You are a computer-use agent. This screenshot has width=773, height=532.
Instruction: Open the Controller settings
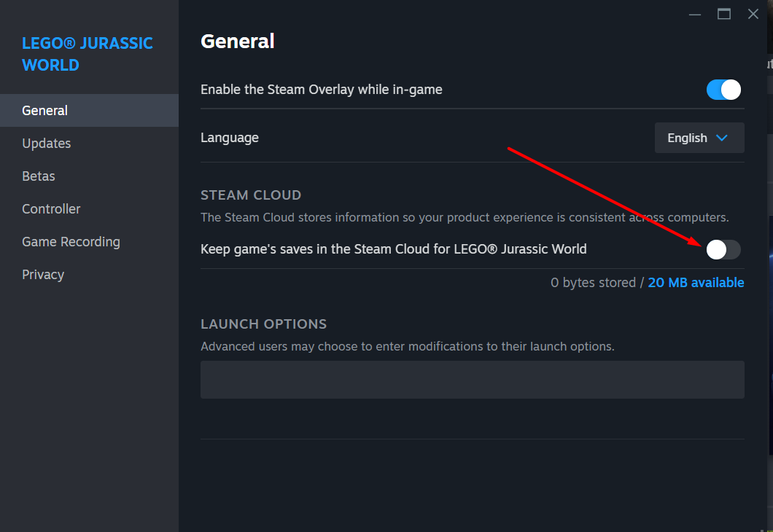click(x=51, y=209)
